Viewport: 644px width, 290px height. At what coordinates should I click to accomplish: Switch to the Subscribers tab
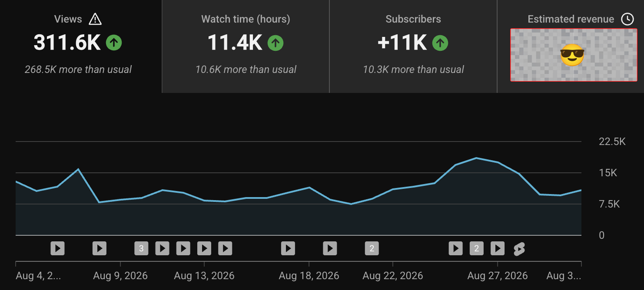[413, 46]
